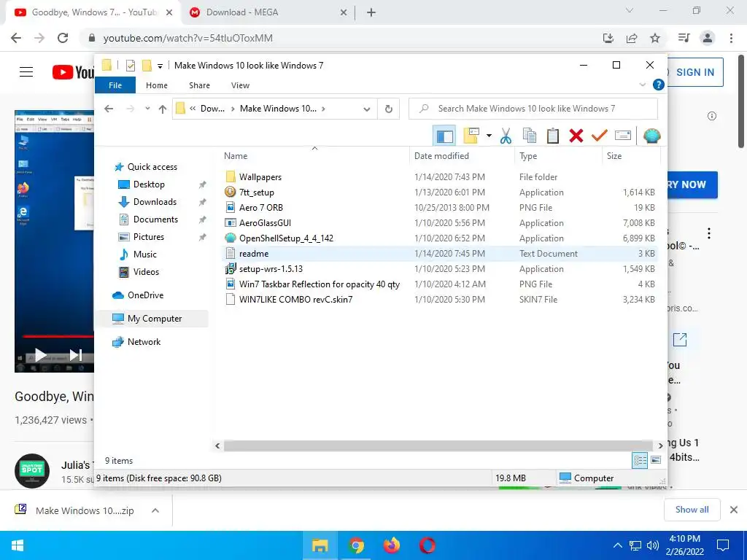Select the Wallpapers folder
Image resolution: width=747 pixels, height=560 pixels.
tap(260, 177)
